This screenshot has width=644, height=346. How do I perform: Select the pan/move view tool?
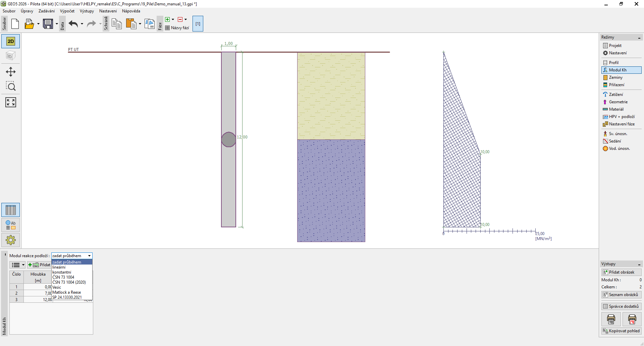pos(11,72)
